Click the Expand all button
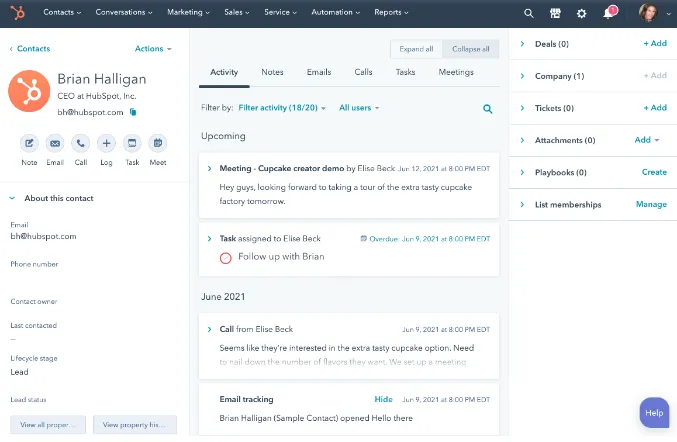677x442 pixels. click(416, 49)
